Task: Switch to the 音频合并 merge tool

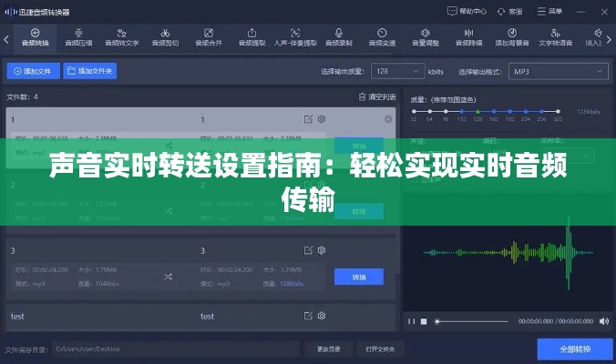Action: click(x=208, y=36)
